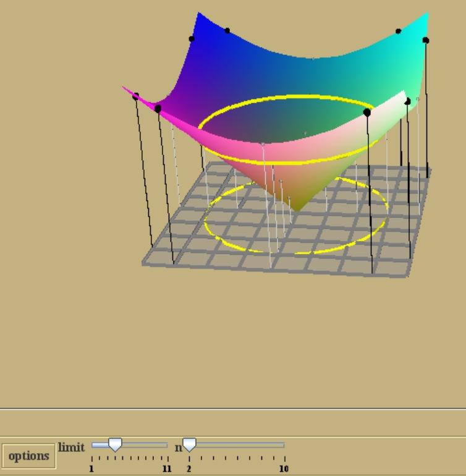This screenshot has width=466, height=476.
Task: Click the "n" label beside the second slider
Action: [x=178, y=447]
